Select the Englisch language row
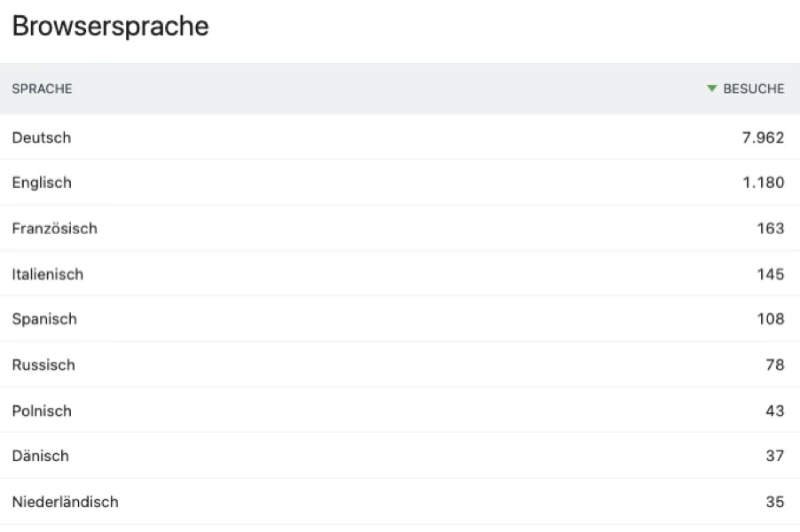Screen dimensions: 800x532 click(42, 183)
